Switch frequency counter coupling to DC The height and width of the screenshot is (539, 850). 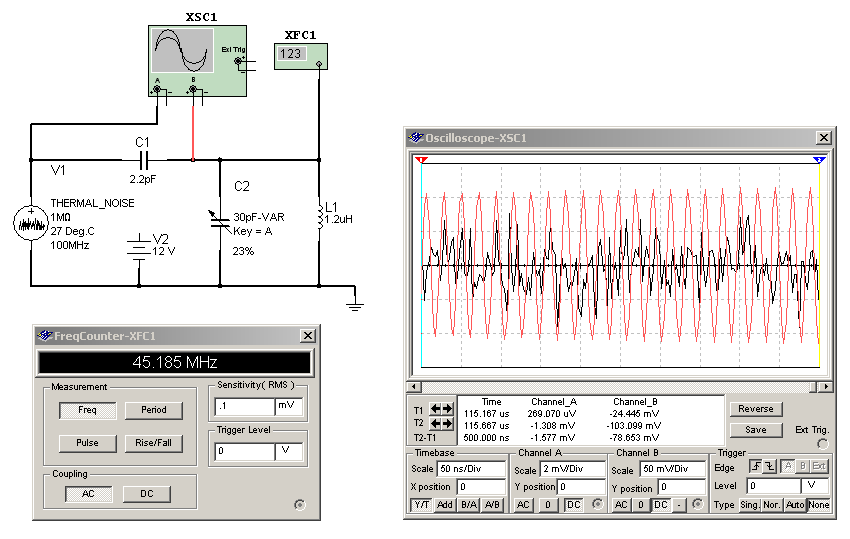coord(146,494)
